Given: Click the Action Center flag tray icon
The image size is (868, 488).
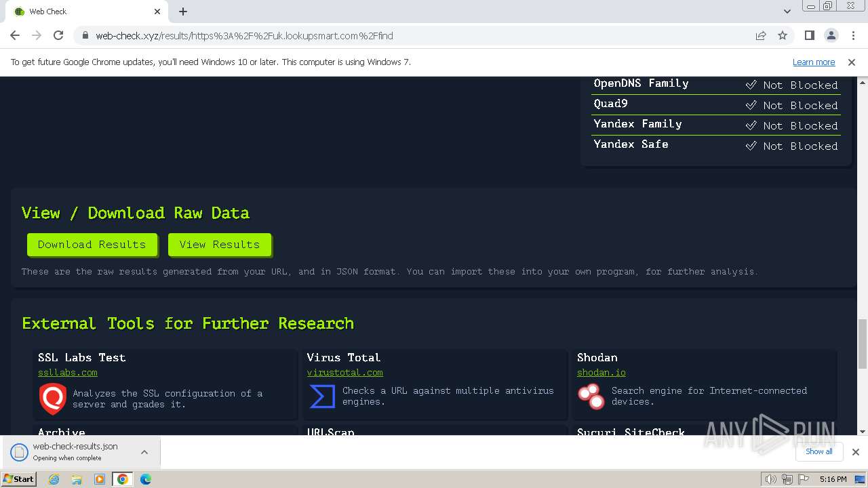Looking at the screenshot, I should [804, 479].
